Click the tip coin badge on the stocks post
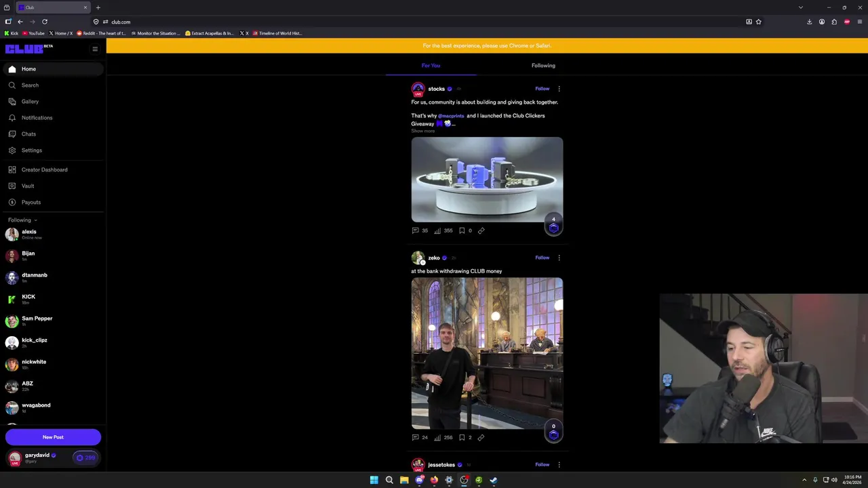 point(553,225)
